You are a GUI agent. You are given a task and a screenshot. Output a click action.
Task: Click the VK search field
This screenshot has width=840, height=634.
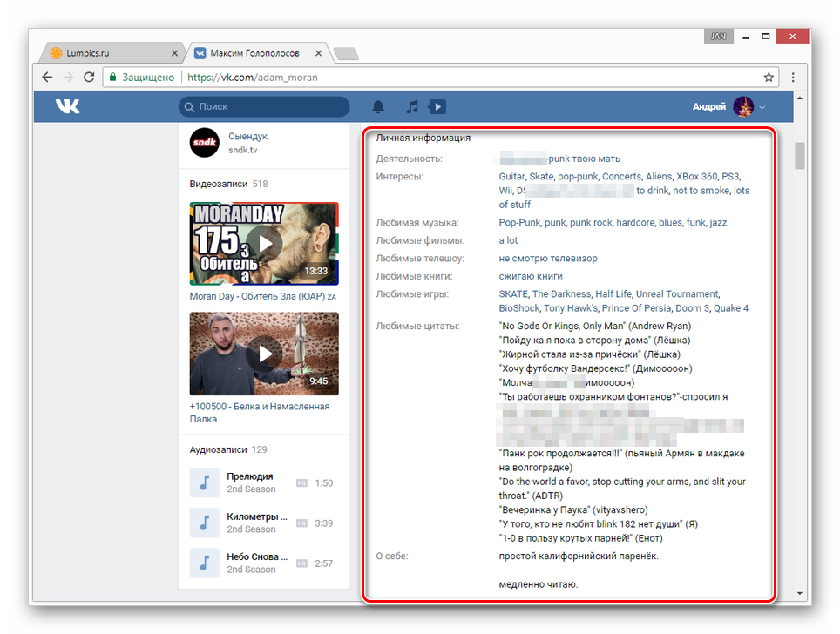264,106
